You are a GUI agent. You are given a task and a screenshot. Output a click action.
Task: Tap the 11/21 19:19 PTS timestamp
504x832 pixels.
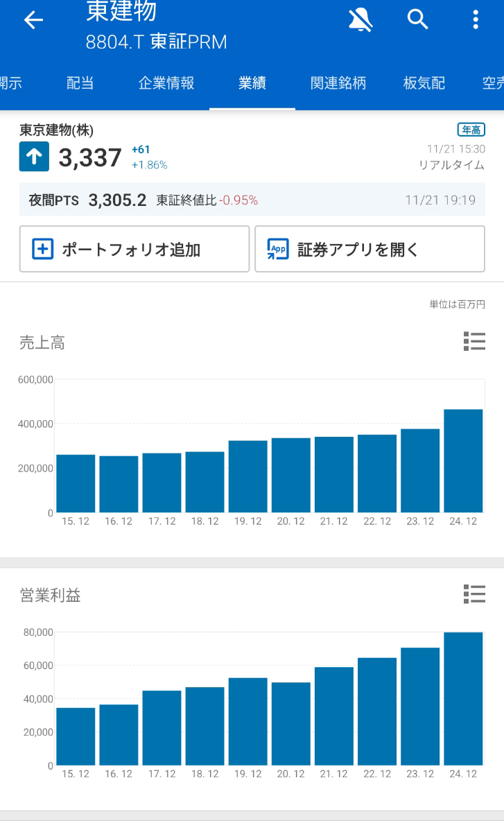coord(440,200)
